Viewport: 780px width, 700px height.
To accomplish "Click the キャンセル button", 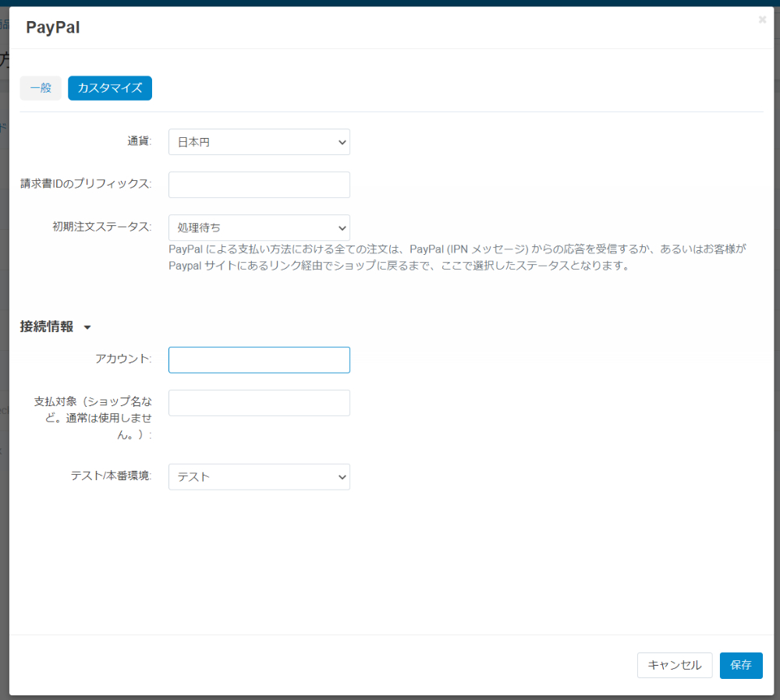I will pyautogui.click(x=675, y=665).
